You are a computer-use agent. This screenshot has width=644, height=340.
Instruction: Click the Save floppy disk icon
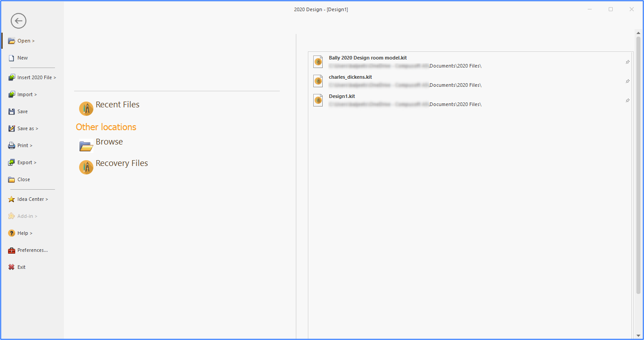12,111
